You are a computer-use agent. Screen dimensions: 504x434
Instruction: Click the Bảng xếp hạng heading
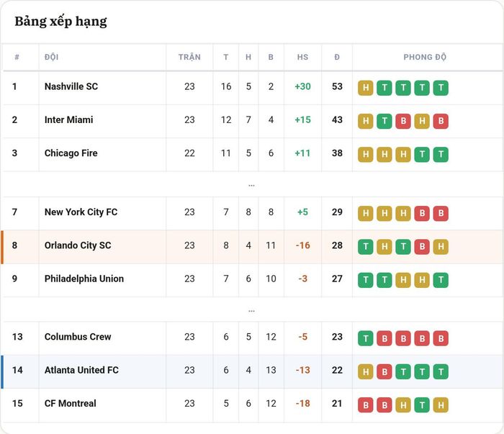point(60,22)
